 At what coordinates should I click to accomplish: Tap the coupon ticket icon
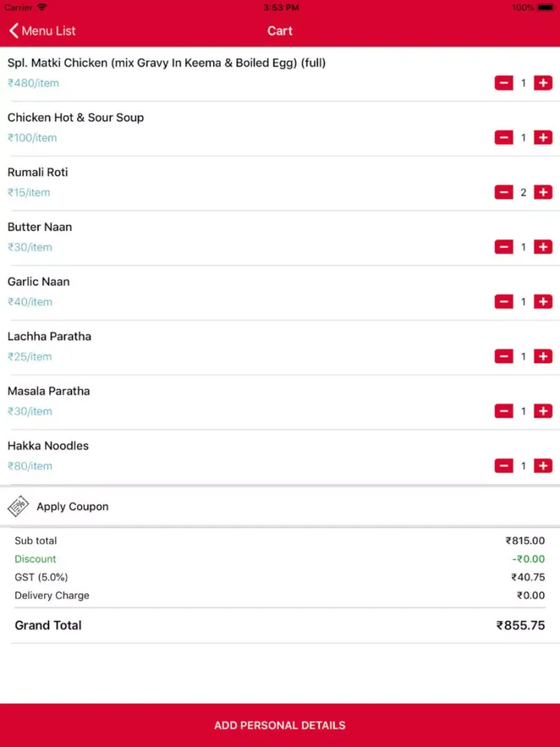tap(18, 506)
